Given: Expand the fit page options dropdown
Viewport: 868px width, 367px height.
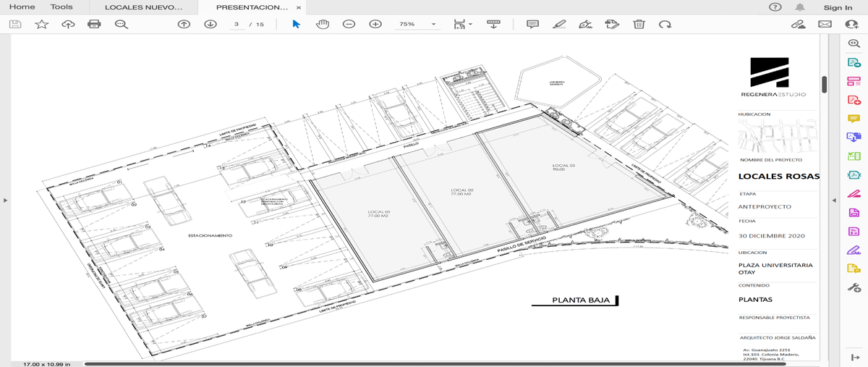Looking at the screenshot, I should 462,24.
